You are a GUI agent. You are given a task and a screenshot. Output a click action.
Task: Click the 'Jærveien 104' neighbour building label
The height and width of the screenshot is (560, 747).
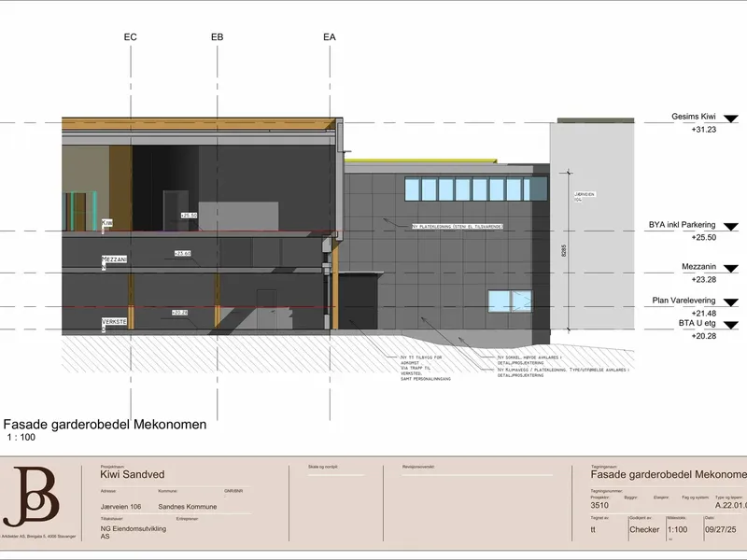[585, 197]
